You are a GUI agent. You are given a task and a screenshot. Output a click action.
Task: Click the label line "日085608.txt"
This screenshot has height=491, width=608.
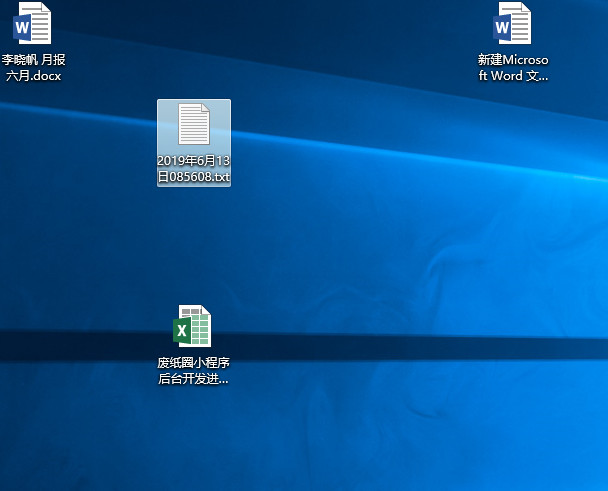tap(193, 177)
